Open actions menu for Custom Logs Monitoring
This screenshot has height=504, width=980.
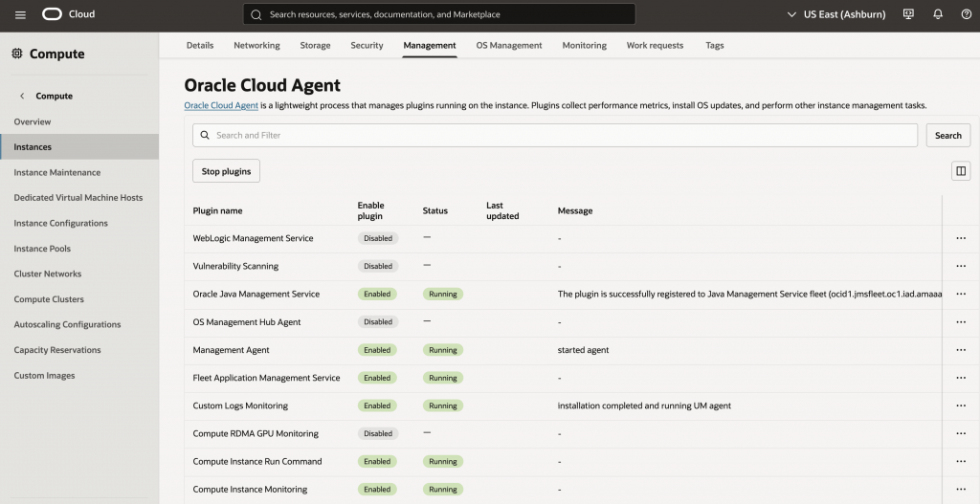[x=961, y=405]
